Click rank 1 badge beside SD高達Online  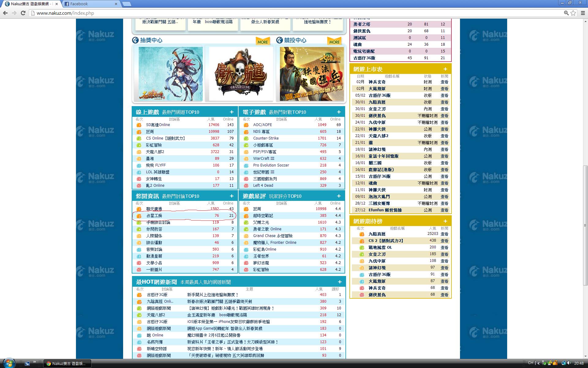pos(139,125)
